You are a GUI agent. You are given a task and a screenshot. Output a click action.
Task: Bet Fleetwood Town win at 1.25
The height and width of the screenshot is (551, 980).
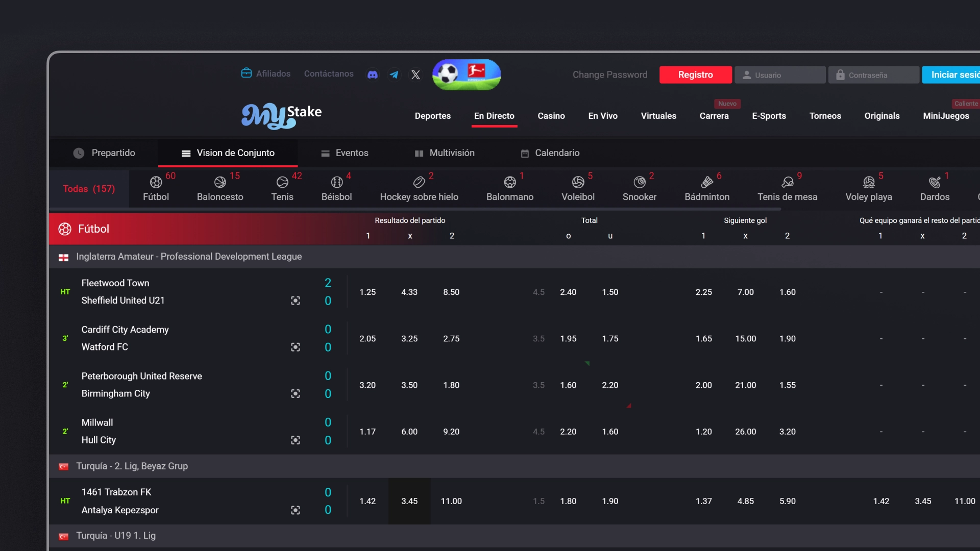pos(367,292)
